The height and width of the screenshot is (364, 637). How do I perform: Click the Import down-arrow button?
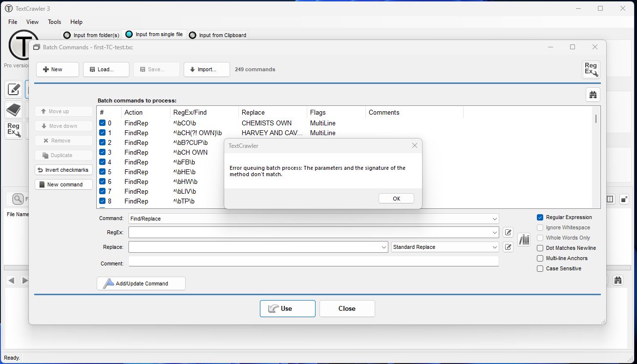(207, 69)
